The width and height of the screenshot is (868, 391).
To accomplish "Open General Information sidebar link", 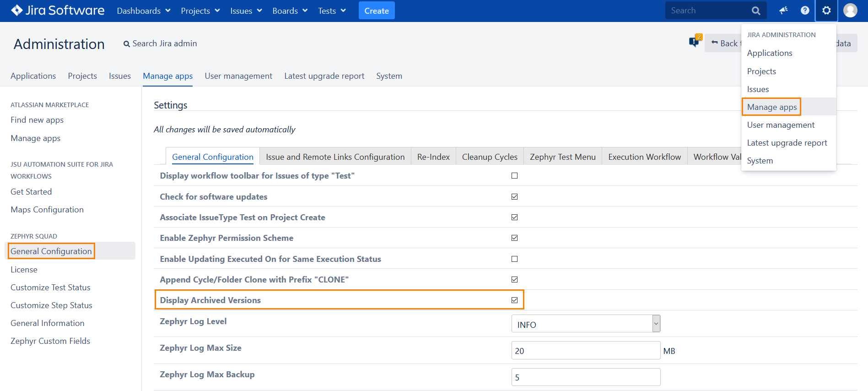I will 48,323.
